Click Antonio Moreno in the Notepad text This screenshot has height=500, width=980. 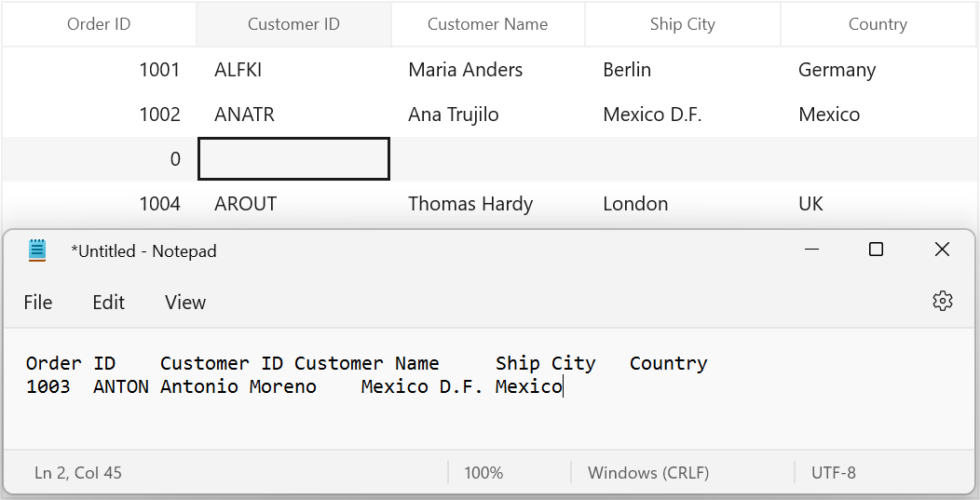tap(238, 386)
